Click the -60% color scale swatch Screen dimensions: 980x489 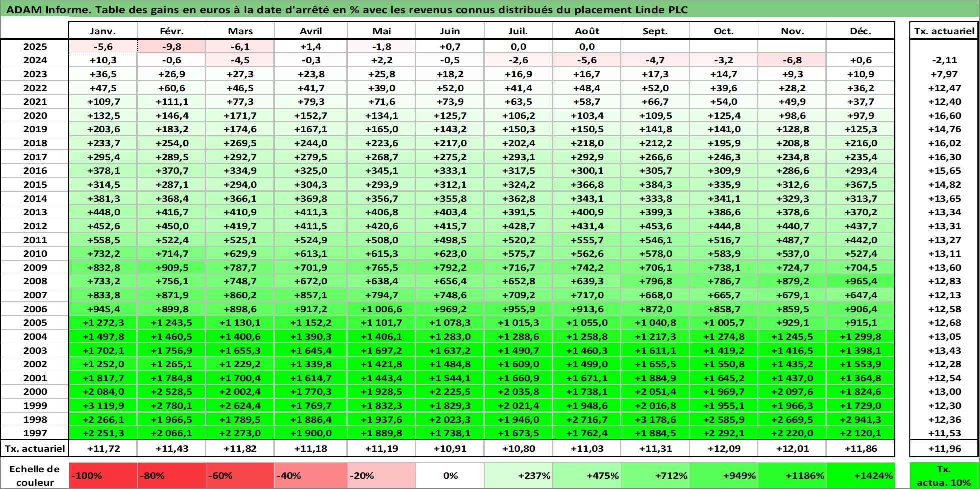(x=240, y=475)
